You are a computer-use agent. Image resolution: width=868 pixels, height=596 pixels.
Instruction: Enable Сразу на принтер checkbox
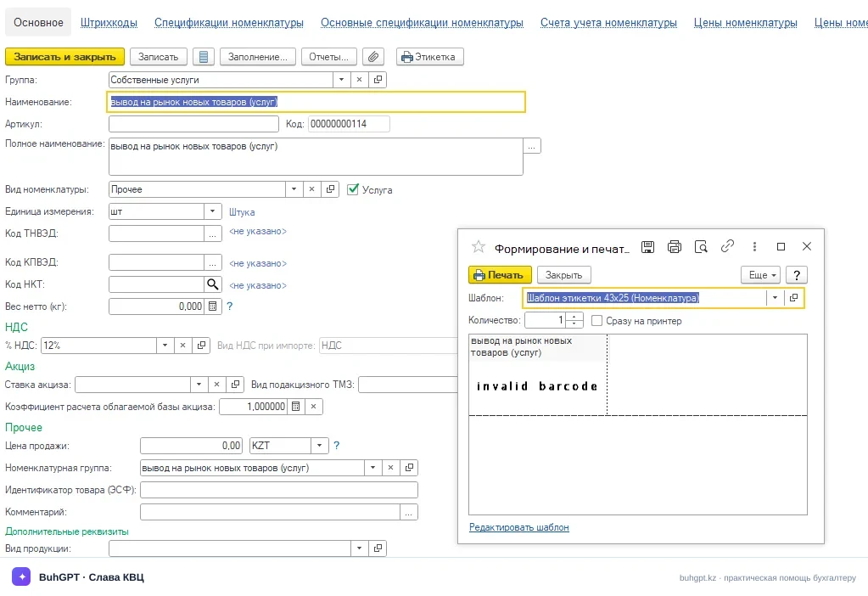(596, 321)
